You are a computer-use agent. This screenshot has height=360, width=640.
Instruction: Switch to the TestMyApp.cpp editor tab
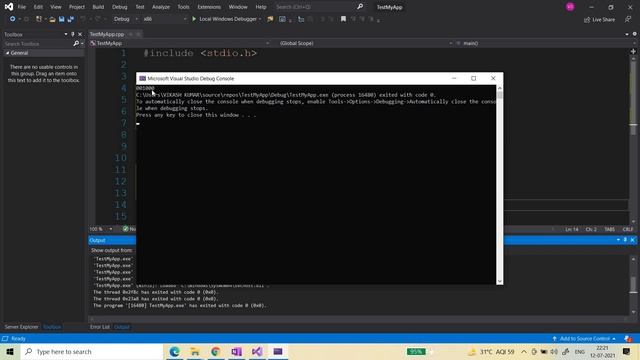(107, 34)
